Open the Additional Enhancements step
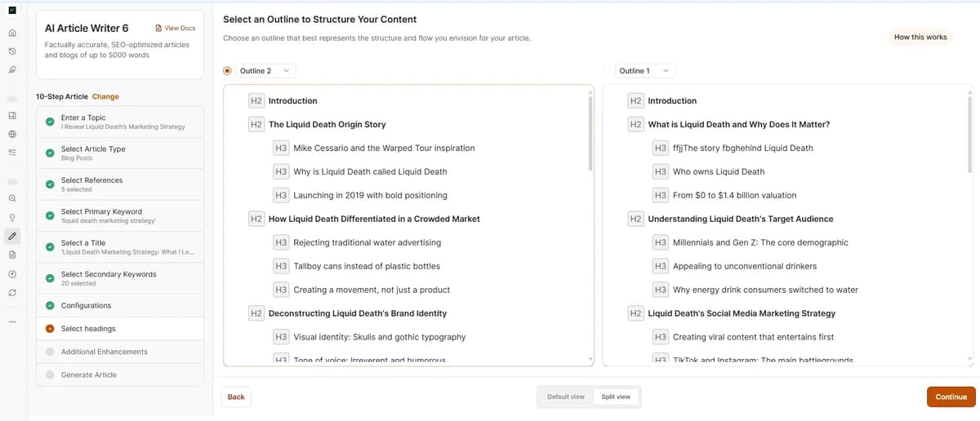This screenshot has height=421, width=980. 120,352
